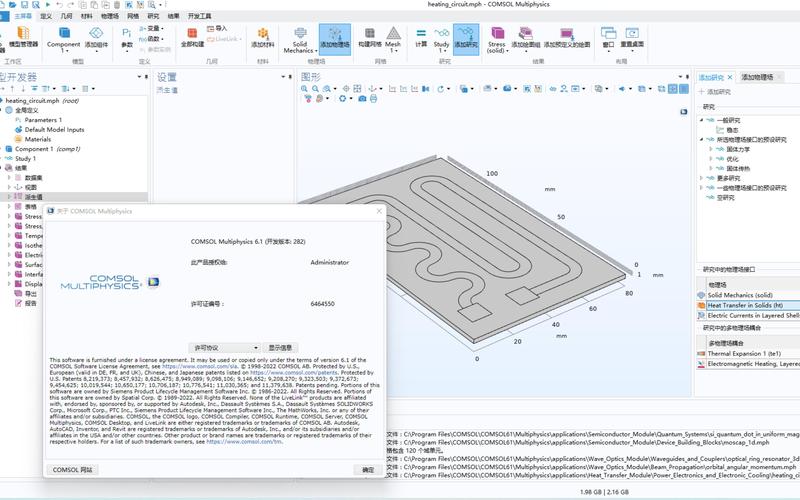Toggle Heat Transfer in Solids (ht) row
The width and height of the screenshot is (800, 500).
[x=748, y=305]
